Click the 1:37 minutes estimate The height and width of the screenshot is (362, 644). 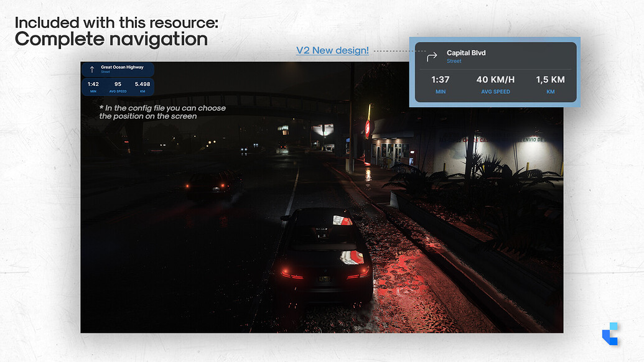click(441, 80)
